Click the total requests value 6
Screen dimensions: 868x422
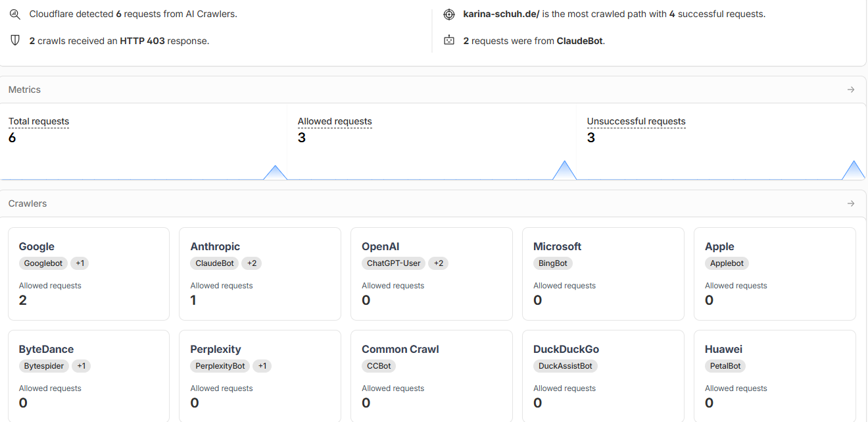tap(12, 138)
